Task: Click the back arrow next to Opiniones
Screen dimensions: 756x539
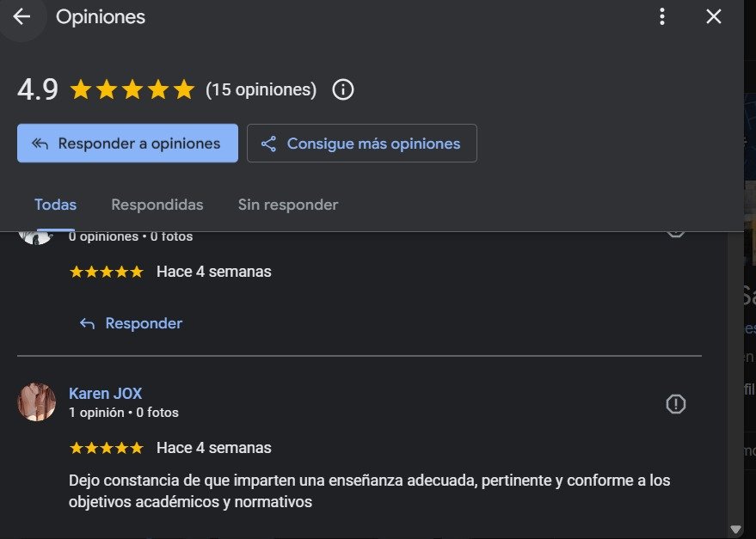Action: coord(22,16)
